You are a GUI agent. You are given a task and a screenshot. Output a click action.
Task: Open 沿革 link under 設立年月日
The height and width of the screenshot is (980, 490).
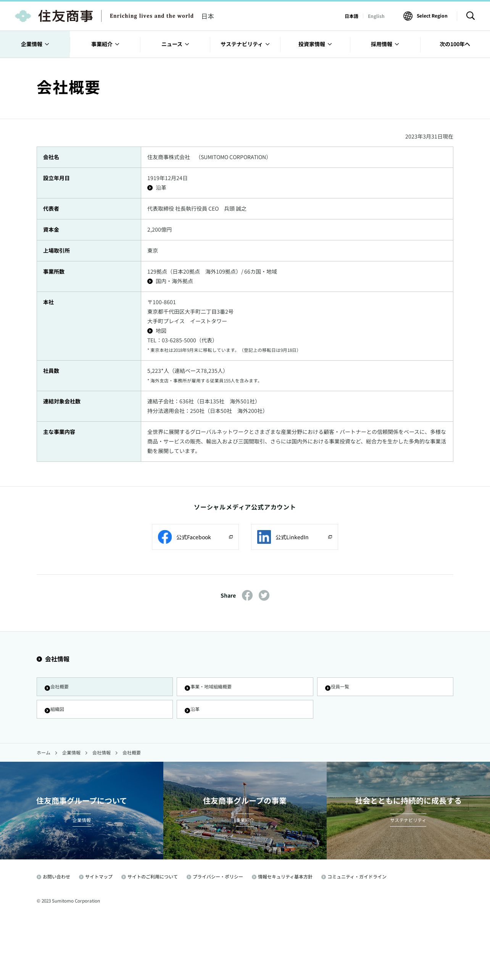pos(157,188)
